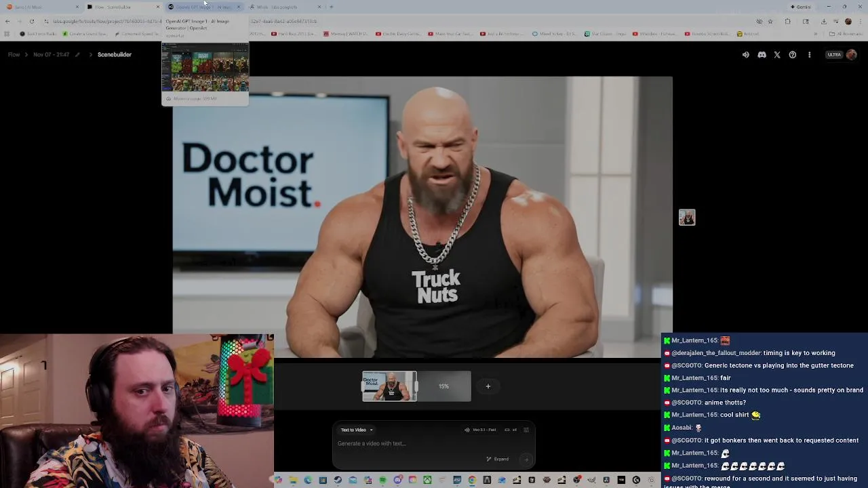The width and height of the screenshot is (868, 488).
Task: Close the Suno AI Music tab
Action: 77,7
